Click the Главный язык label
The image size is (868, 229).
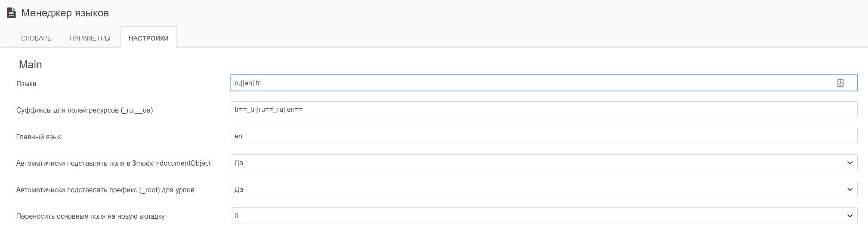(x=39, y=137)
